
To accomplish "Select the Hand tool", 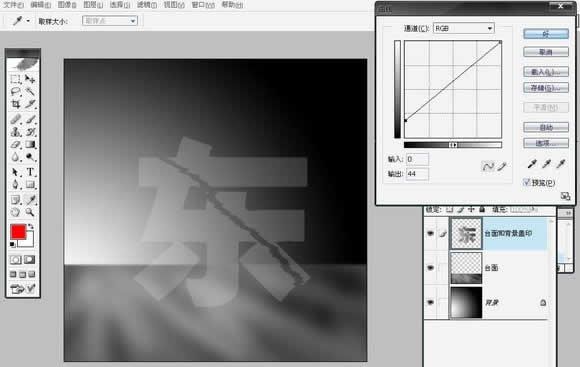I will click(x=15, y=212).
